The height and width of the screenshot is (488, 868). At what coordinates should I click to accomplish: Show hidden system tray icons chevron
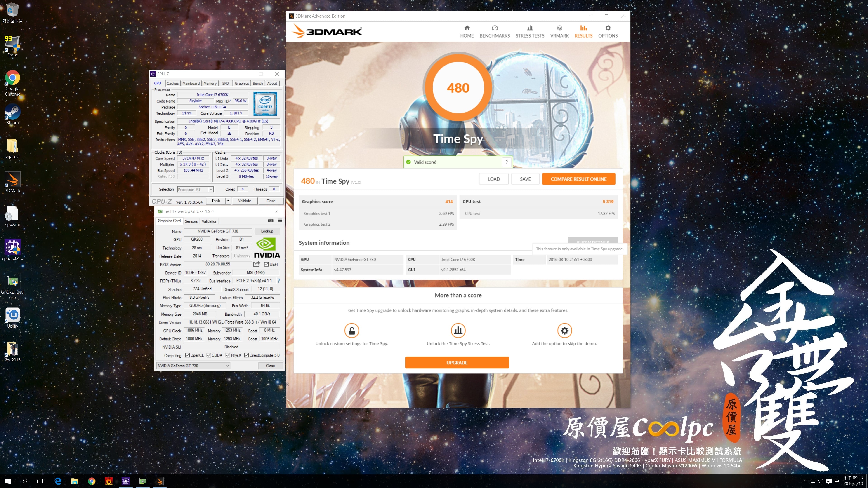pos(804,481)
